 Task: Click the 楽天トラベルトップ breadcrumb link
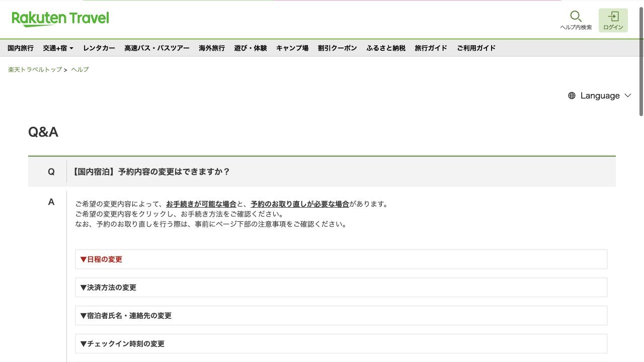click(x=35, y=69)
